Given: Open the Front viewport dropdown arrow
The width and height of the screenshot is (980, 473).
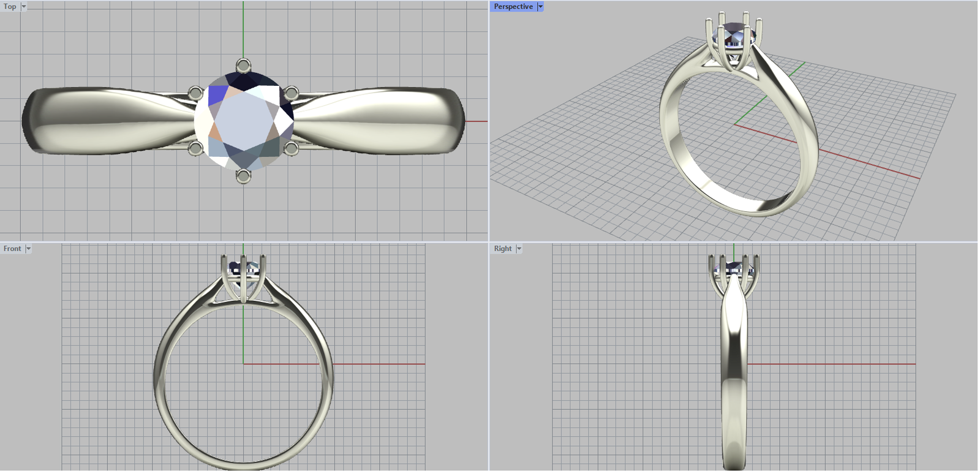Looking at the screenshot, I should click(28, 249).
